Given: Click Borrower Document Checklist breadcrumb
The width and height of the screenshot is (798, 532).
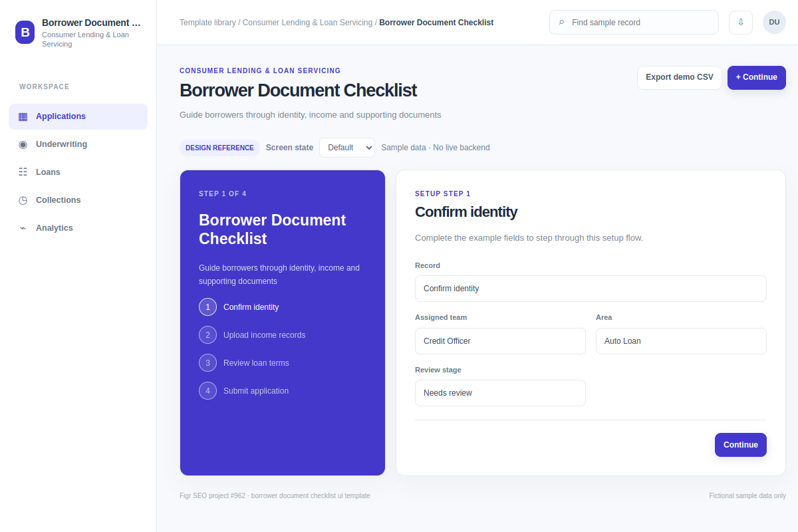Looking at the screenshot, I should (436, 23).
